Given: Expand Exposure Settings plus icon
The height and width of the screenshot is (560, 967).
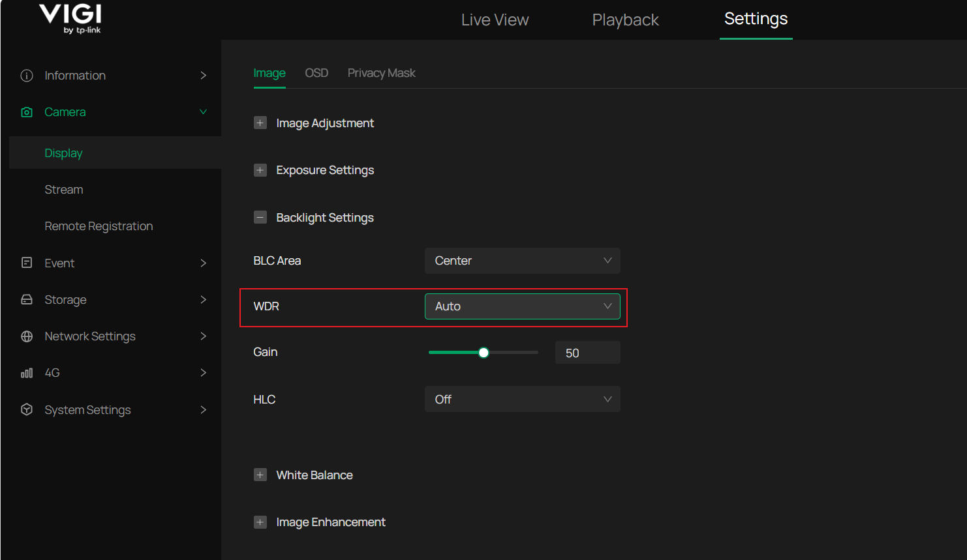Looking at the screenshot, I should click(260, 170).
